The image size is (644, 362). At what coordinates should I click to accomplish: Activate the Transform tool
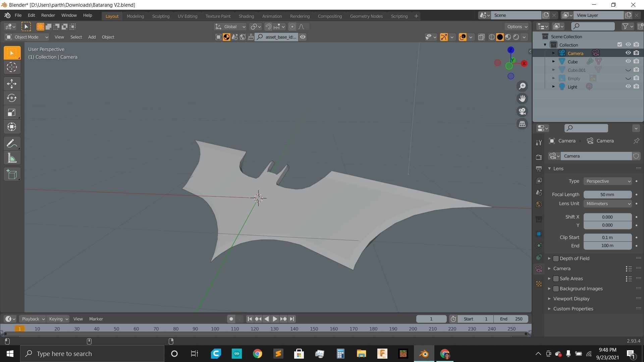point(12,127)
